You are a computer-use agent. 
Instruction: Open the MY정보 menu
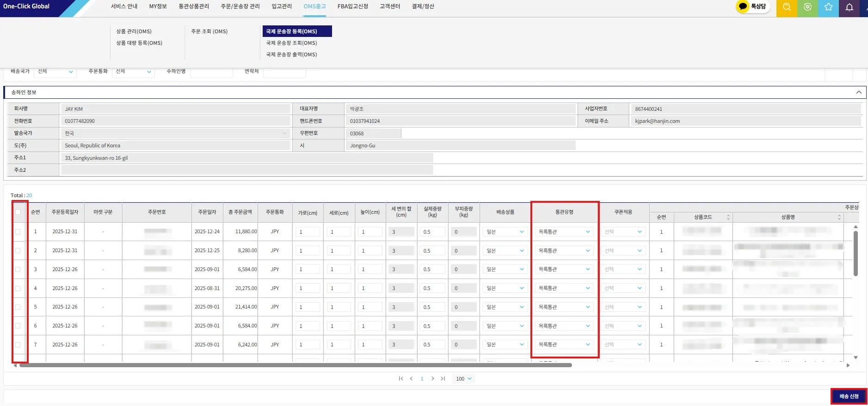(158, 6)
